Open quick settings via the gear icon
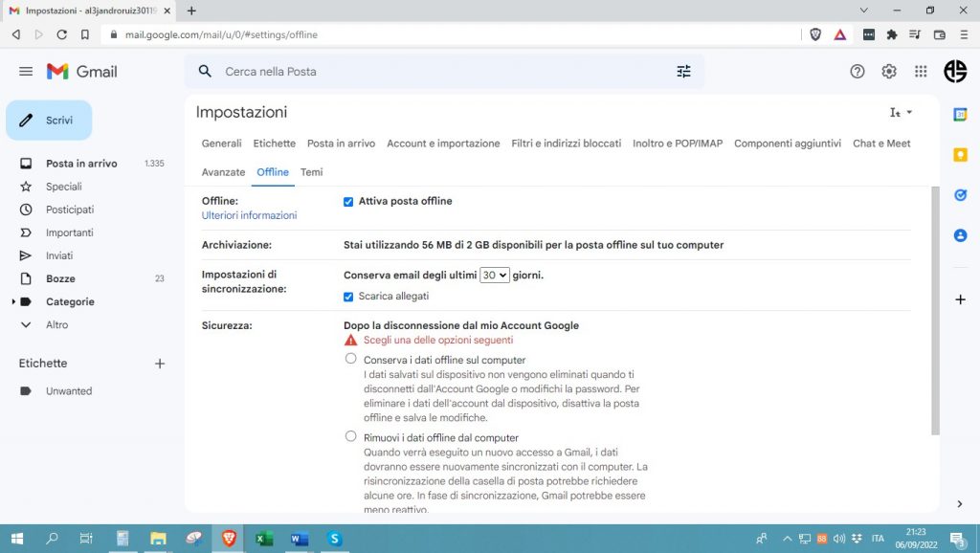The height and width of the screenshot is (553, 980). pyautogui.click(x=888, y=71)
